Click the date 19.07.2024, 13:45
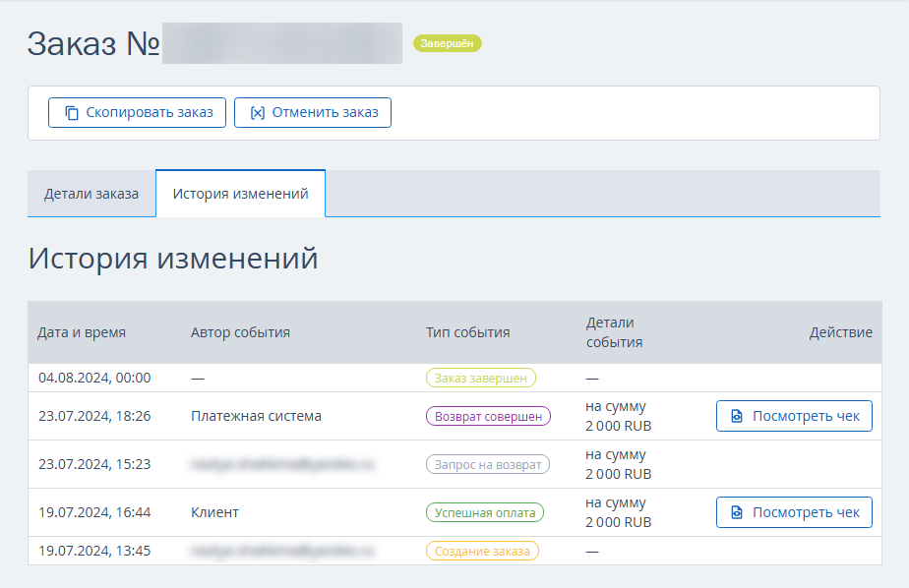 coord(94,551)
